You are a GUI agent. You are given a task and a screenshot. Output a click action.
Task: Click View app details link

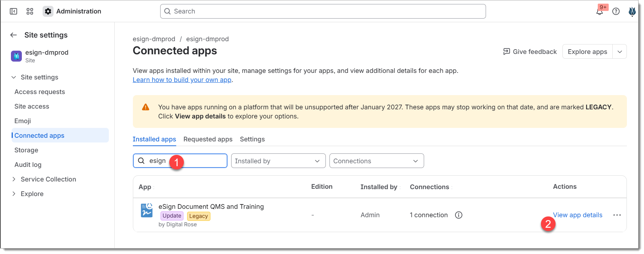578,215
